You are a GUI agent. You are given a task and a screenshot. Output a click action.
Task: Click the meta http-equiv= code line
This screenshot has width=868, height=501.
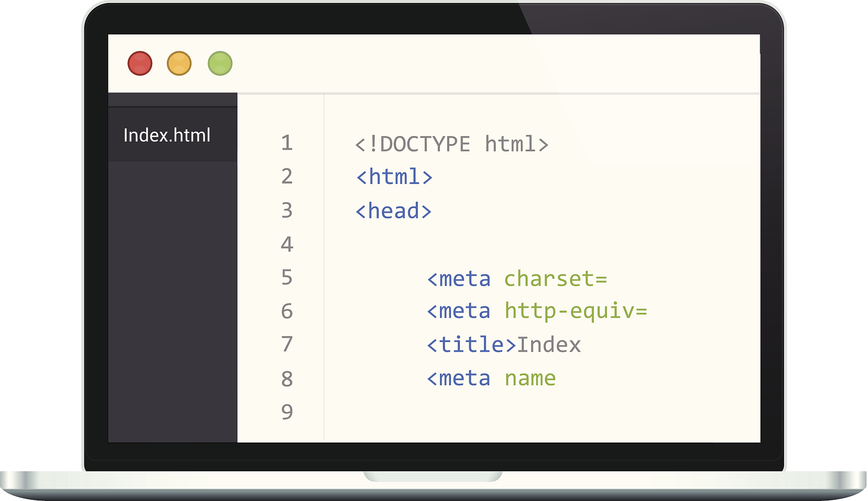[537, 311]
